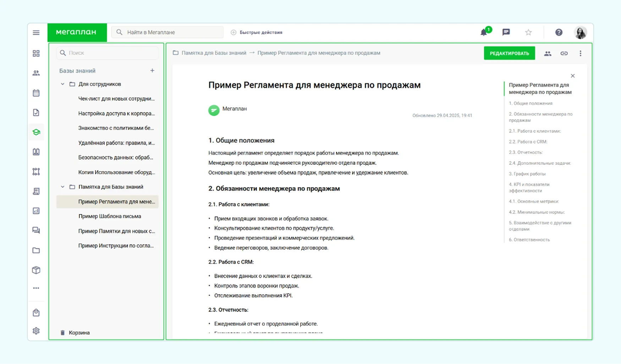Click the Базы знаний panel heading
Screen dimensions: 621x364
click(77, 71)
